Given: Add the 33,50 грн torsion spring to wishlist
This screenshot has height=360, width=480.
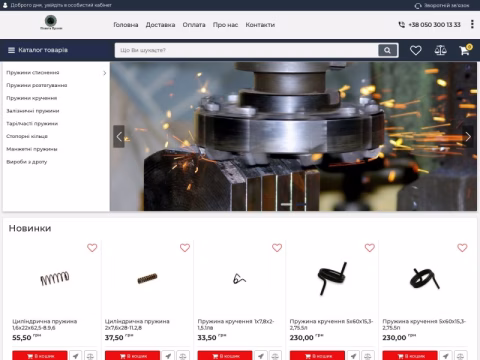Looking at the screenshot, I should point(277,248).
